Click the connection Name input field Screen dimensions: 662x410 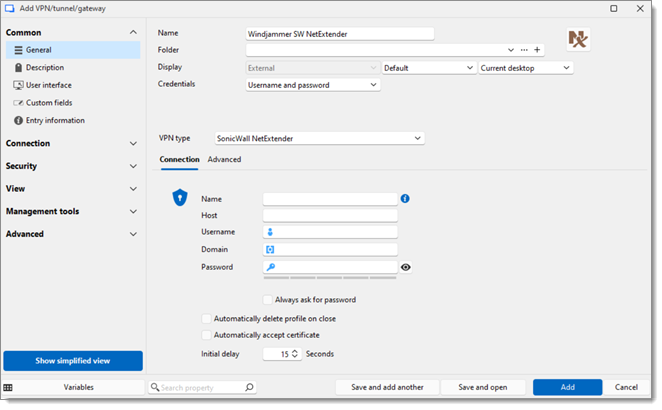point(330,199)
